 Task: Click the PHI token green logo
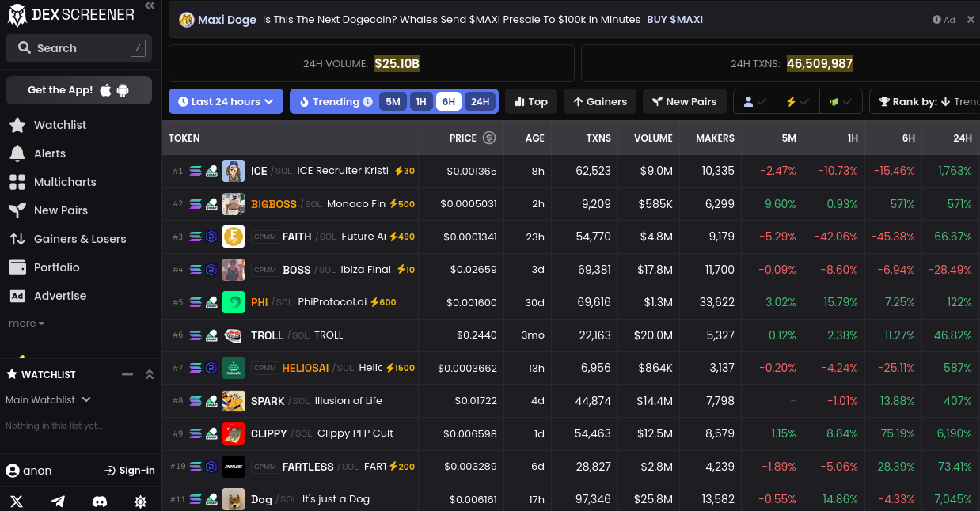pyautogui.click(x=234, y=302)
